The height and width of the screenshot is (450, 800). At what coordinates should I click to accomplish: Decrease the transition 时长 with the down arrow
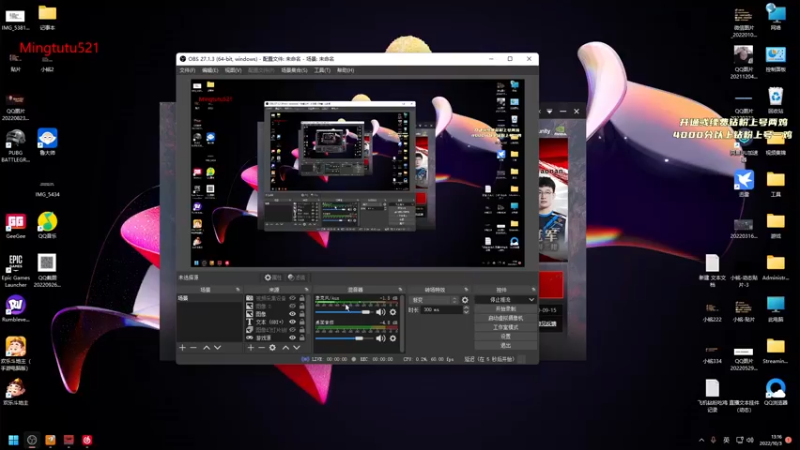pos(466,312)
